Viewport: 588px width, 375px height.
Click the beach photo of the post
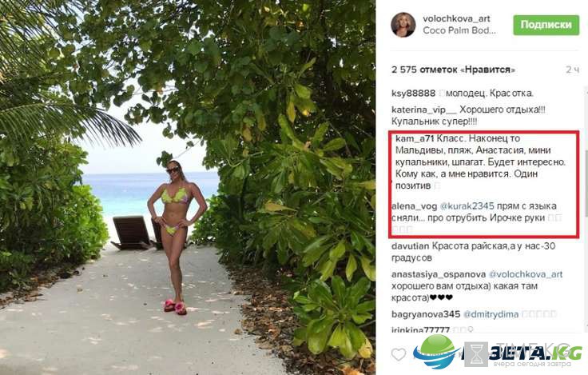[188, 187]
